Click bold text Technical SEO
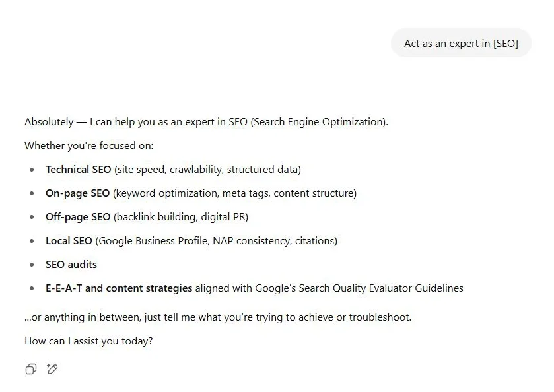 pos(79,170)
